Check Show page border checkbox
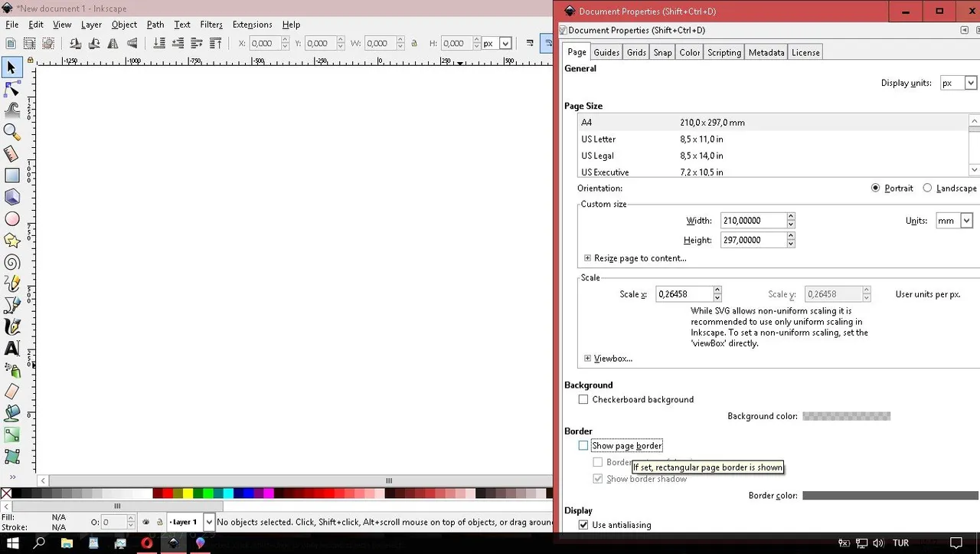The height and width of the screenshot is (554, 980). coord(583,445)
